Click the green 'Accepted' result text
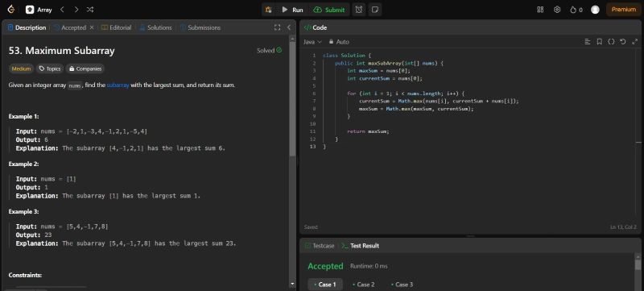This screenshot has height=291, width=644. coord(325,266)
